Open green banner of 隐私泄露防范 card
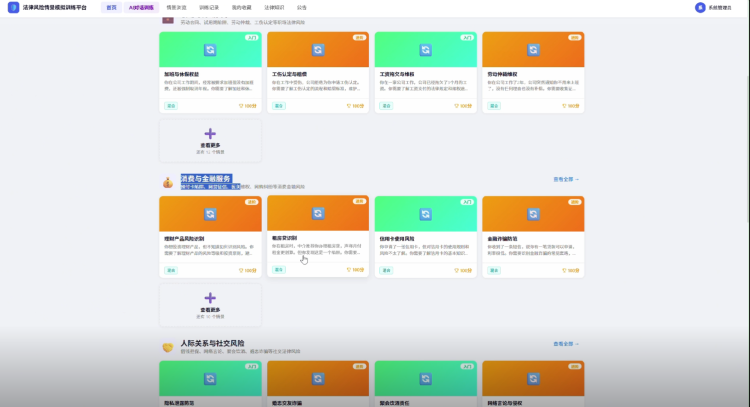 coord(210,378)
